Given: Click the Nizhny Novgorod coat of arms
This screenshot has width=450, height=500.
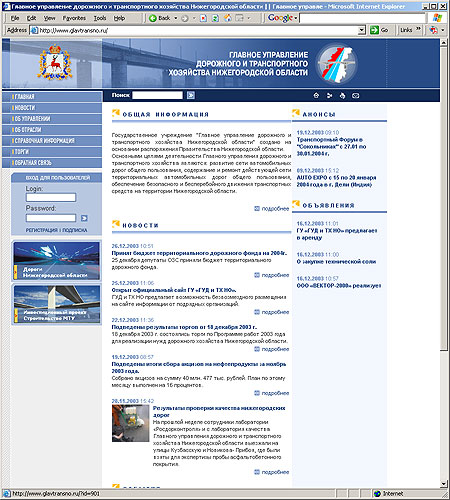Looking at the screenshot, I should tap(55, 63).
